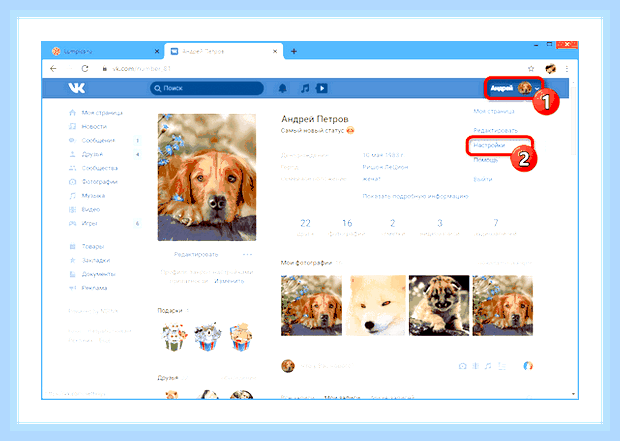620x441 pixels.
Task: Click the Поиск search field
Action: tap(207, 88)
